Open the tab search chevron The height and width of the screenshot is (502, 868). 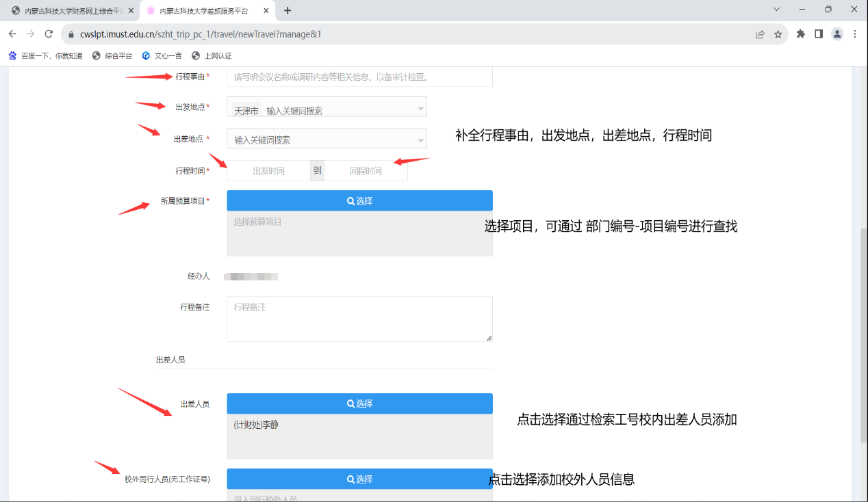(777, 10)
